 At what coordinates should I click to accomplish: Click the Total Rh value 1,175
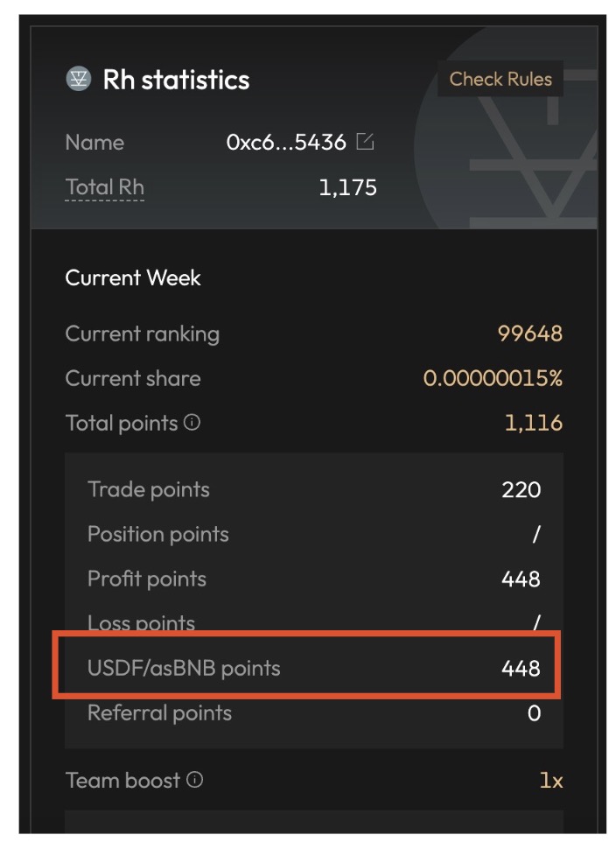tap(347, 187)
